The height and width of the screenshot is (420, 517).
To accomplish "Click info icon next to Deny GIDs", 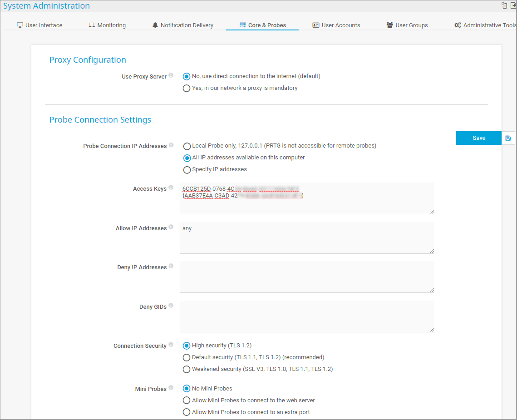I will (x=171, y=306).
